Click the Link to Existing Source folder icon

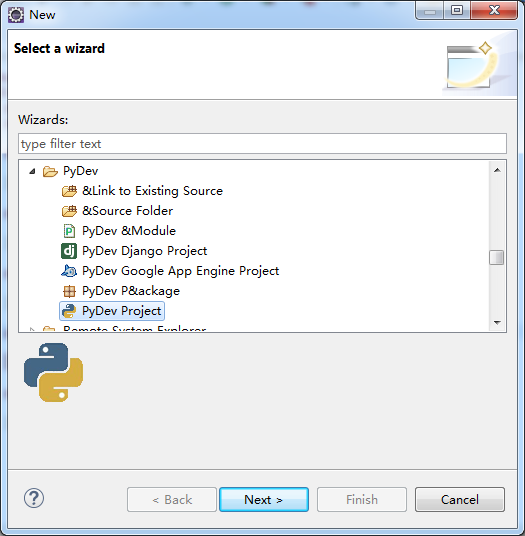point(69,191)
